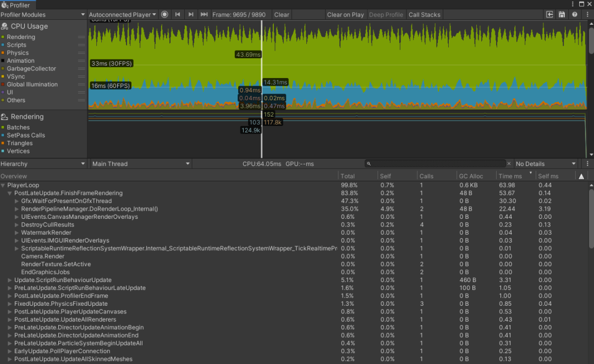Toggle GarbageCollector category color box
This screenshot has width=594, height=364.
pyautogui.click(x=3, y=69)
